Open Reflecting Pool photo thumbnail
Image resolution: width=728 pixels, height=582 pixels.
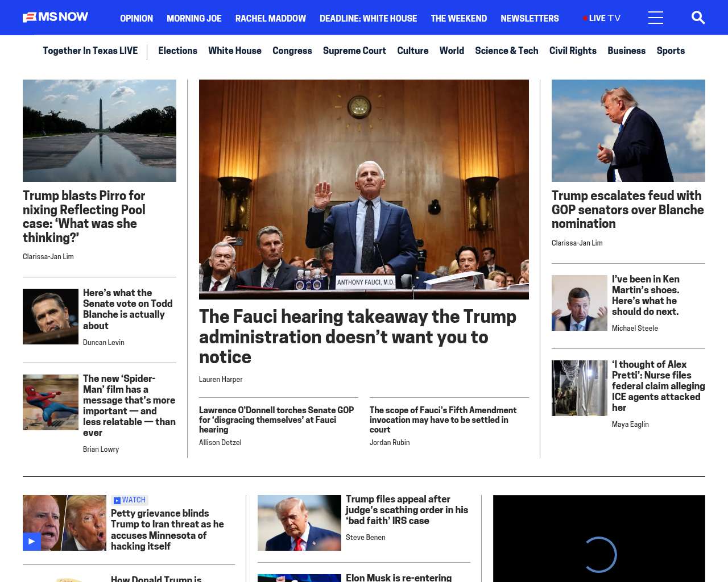click(x=100, y=131)
